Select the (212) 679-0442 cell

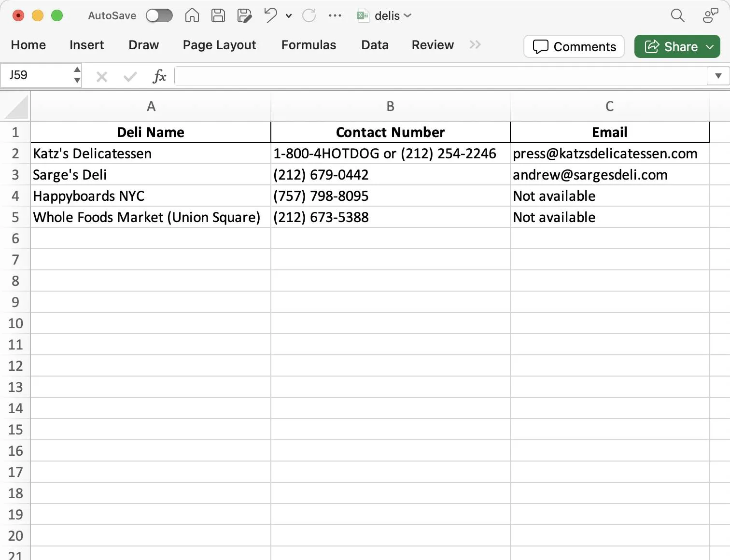(390, 175)
